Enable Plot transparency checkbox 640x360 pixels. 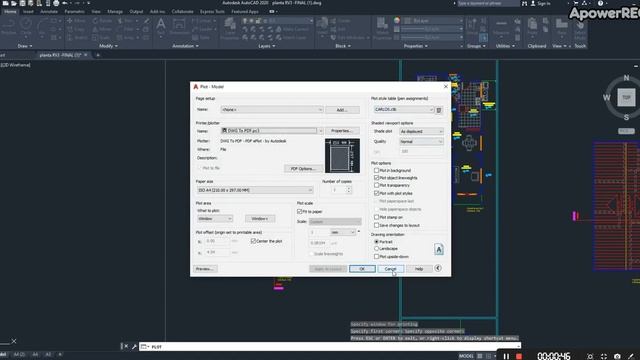coord(376,185)
